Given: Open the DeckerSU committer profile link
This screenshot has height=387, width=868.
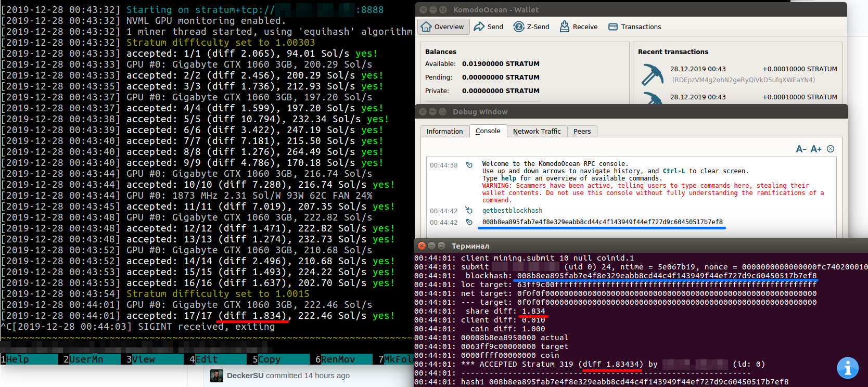Looking at the screenshot, I should click(245, 376).
